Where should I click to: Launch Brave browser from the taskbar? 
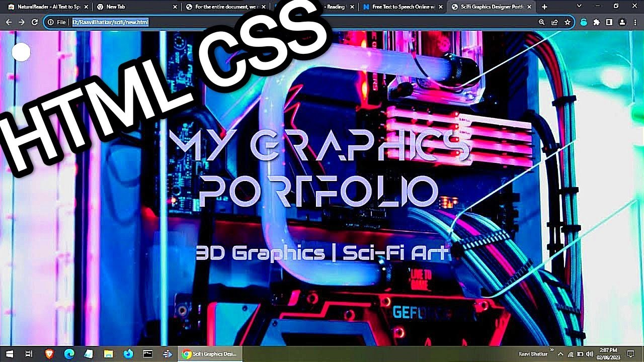point(49,354)
